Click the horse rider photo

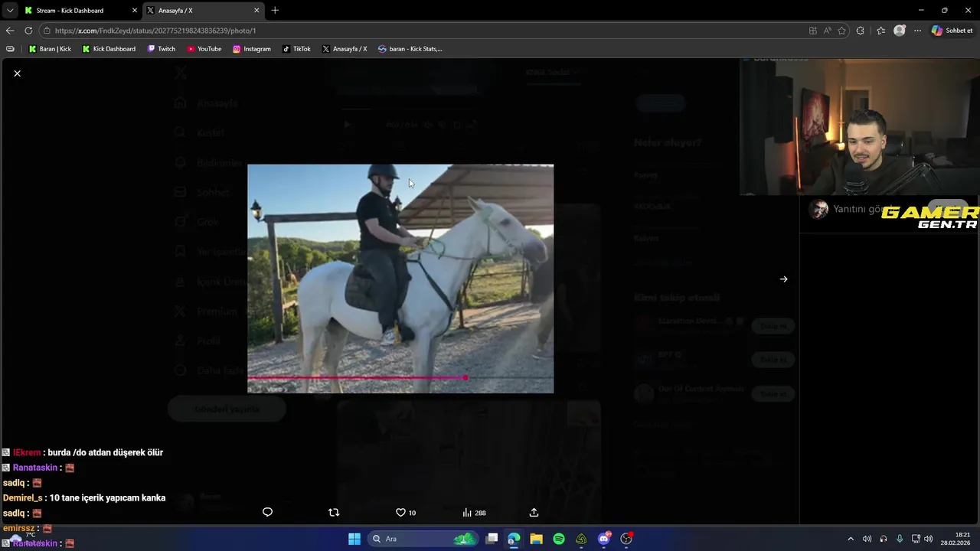pyautogui.click(x=400, y=279)
